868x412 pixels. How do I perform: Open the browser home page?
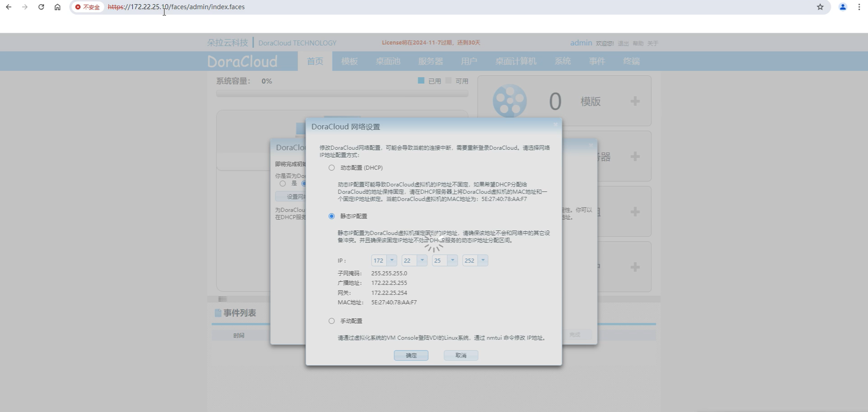click(57, 7)
